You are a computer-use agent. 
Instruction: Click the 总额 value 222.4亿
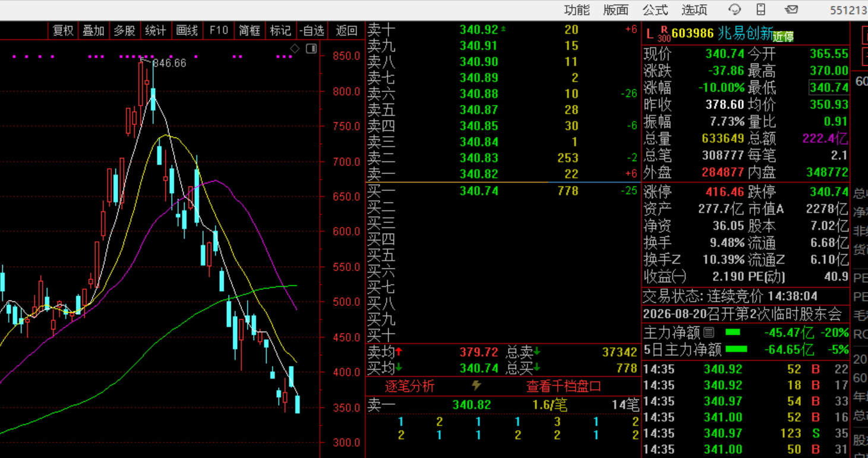(825, 138)
